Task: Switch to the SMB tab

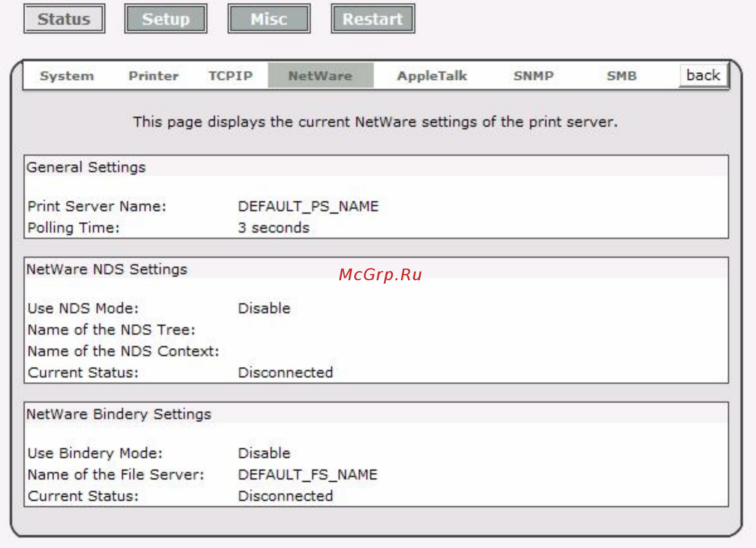Action: (x=622, y=76)
